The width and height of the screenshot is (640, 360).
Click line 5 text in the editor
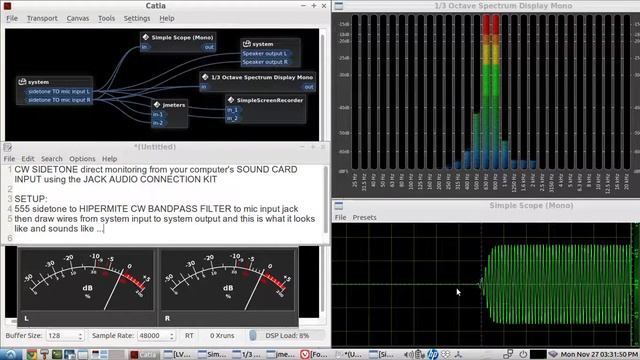(164, 224)
